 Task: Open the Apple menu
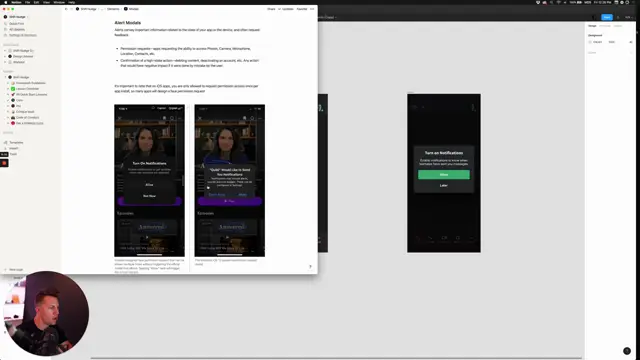coord(5,2)
